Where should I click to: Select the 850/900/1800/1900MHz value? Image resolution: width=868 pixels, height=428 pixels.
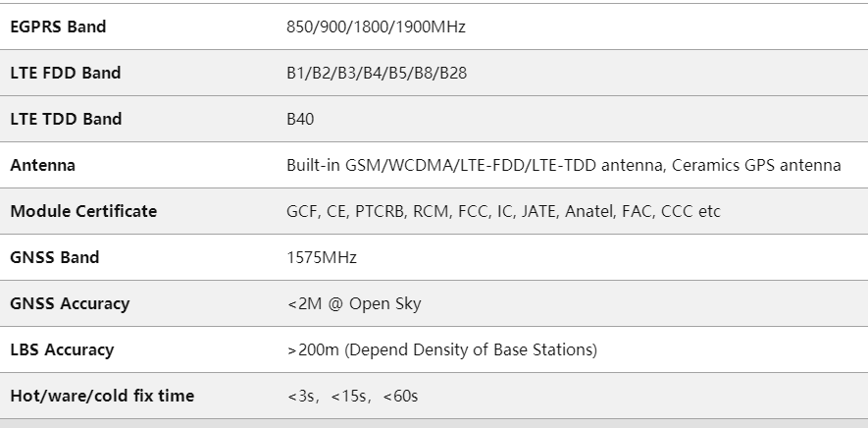[x=376, y=27]
